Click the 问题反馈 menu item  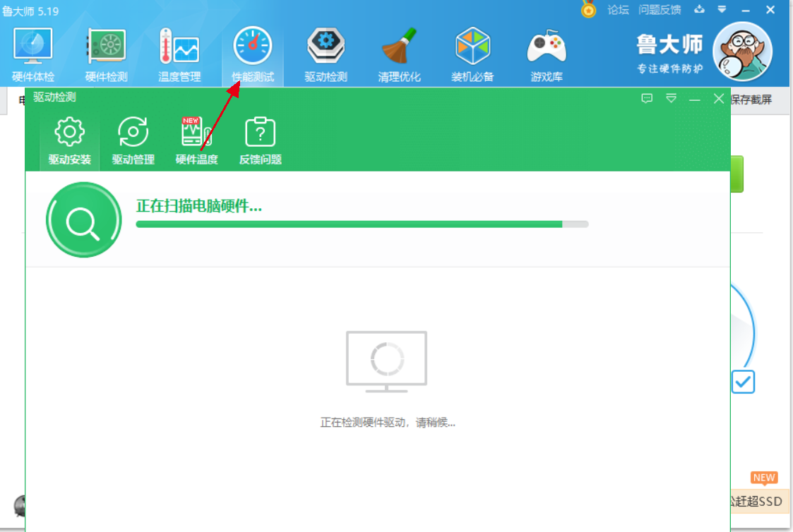(x=659, y=10)
